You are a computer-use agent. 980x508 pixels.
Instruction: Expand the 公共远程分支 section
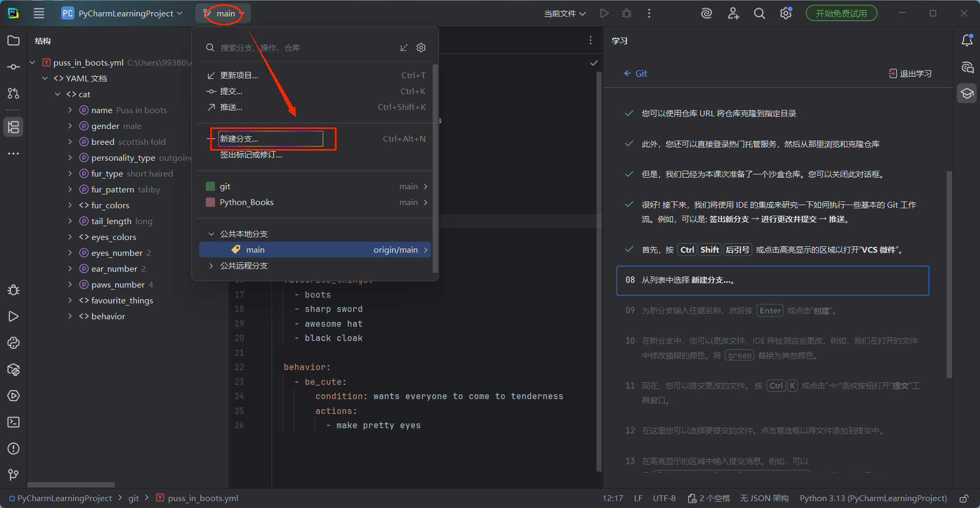point(211,266)
